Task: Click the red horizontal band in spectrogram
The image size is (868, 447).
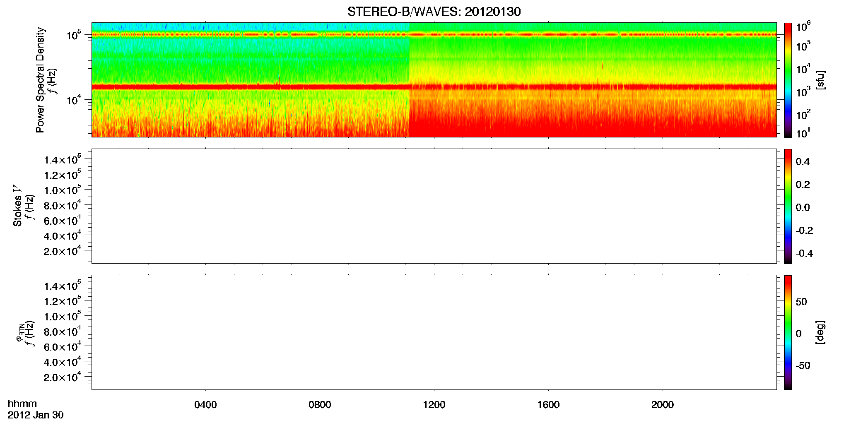Action: coord(434,87)
